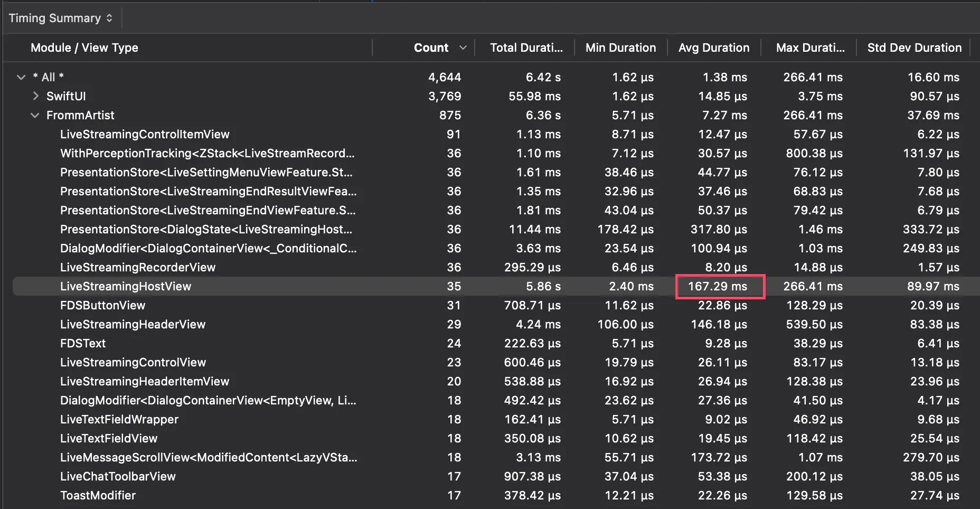980x509 pixels.
Task: Click the 4,644 count cell
Action: coord(445,77)
